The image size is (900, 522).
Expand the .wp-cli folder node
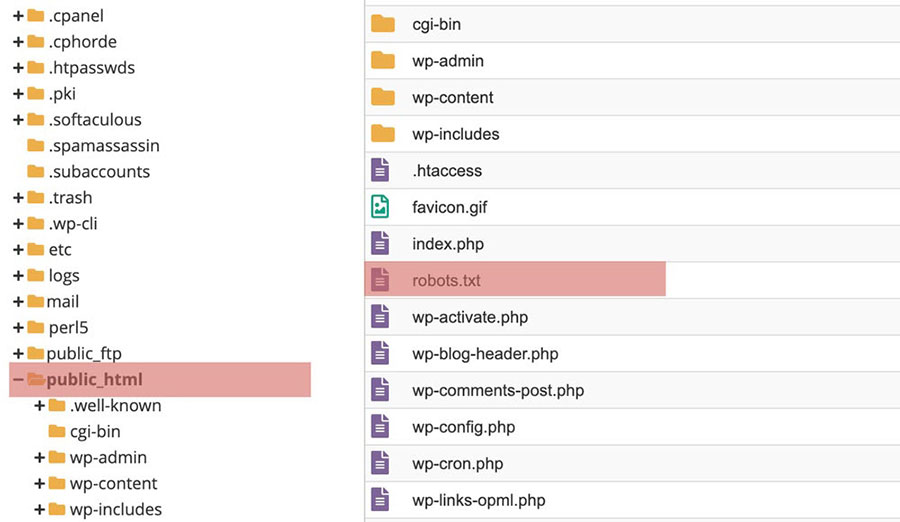(x=18, y=223)
